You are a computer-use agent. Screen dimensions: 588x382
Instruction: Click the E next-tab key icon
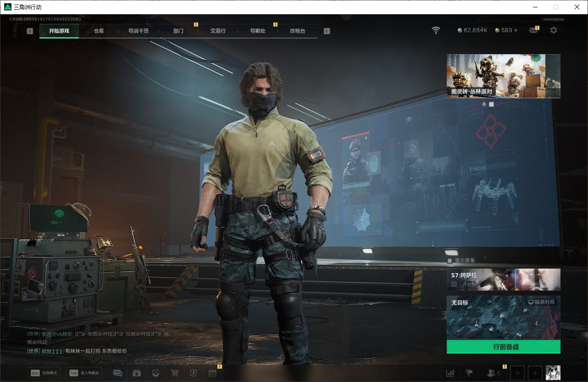[327, 31]
